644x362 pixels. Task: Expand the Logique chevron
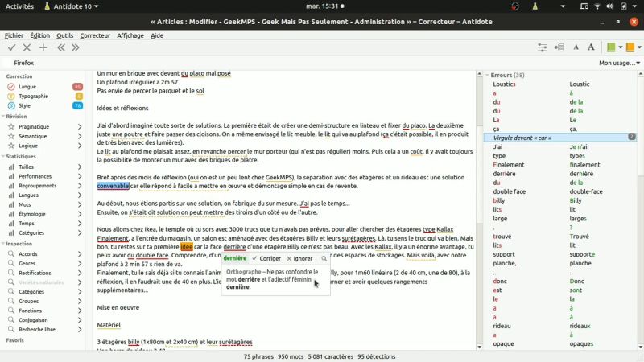tap(80, 146)
